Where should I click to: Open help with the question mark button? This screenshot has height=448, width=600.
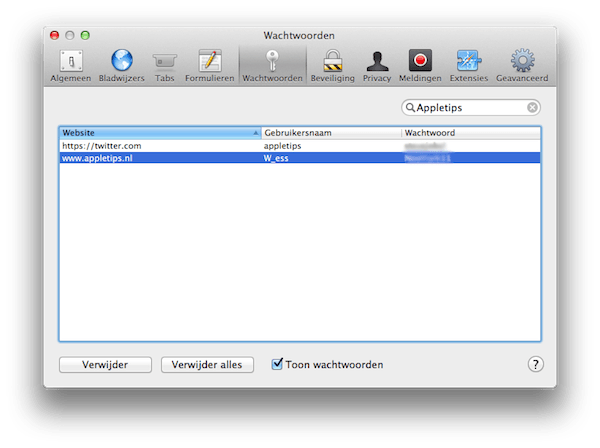click(x=535, y=364)
